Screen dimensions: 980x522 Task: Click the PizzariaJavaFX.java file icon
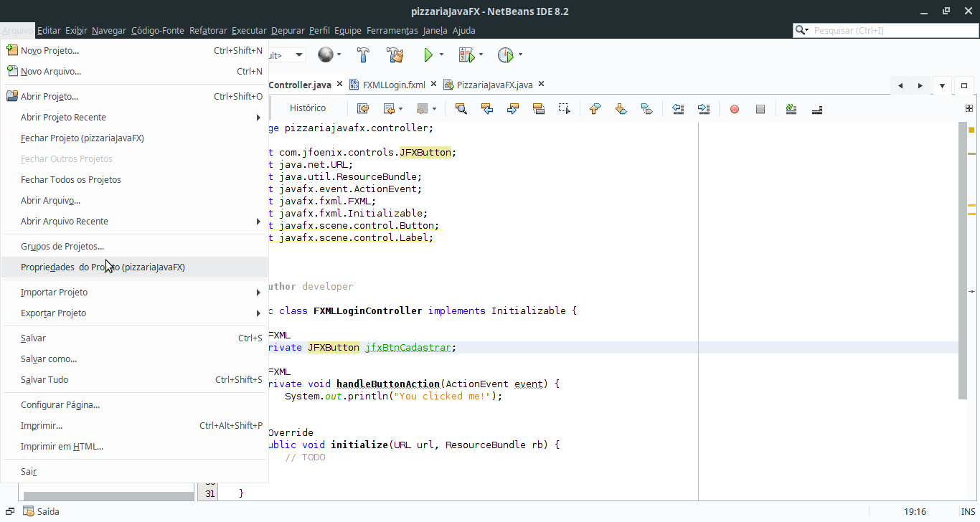point(448,85)
